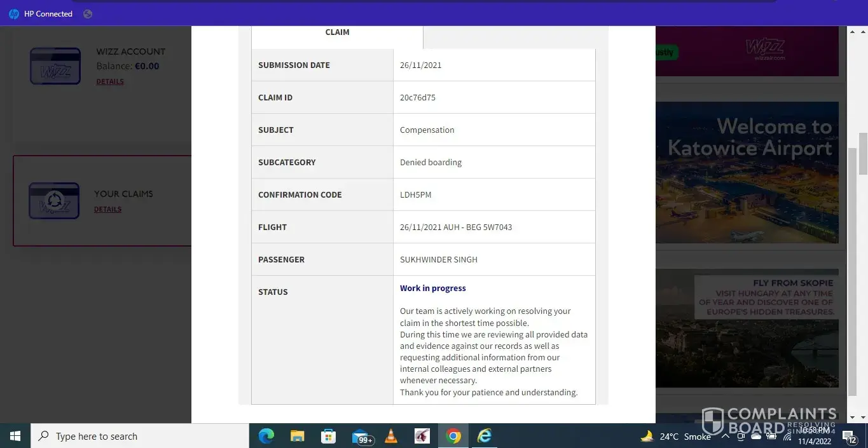Click the Windows taskbar search box
Viewport: 868px width, 448px height.
(x=140, y=436)
